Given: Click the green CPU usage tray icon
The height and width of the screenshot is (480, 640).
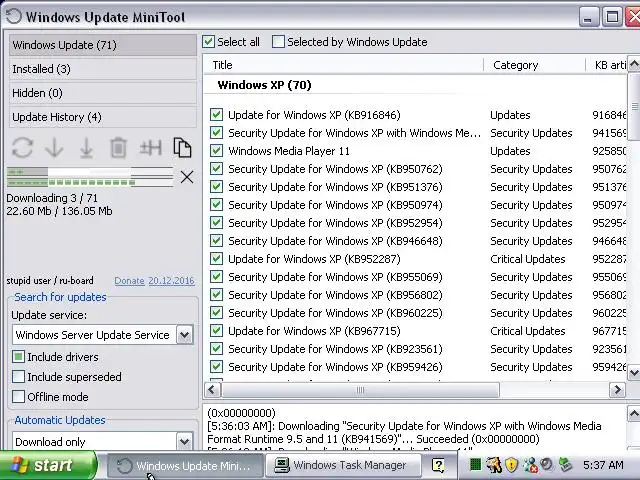Looking at the screenshot, I should pos(475,464).
